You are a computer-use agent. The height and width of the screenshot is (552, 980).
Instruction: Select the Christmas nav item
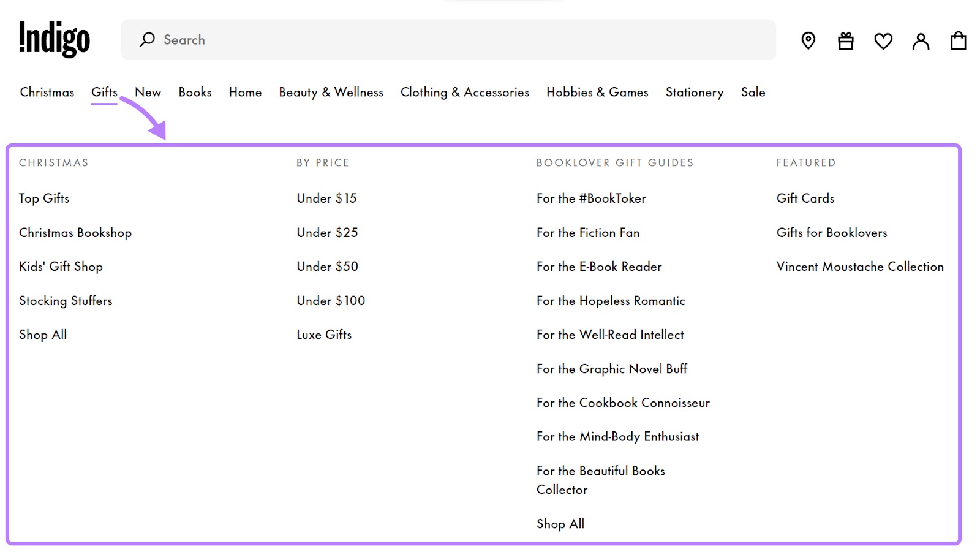(47, 92)
